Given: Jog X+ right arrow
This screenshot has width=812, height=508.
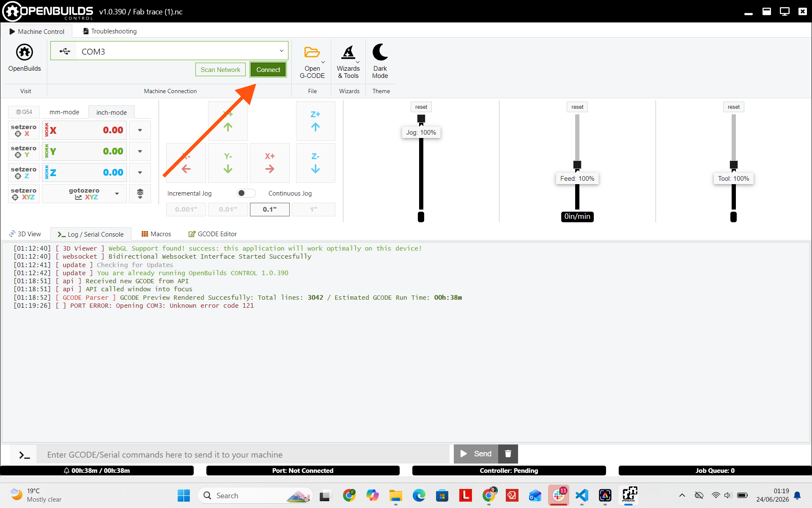Looking at the screenshot, I should pos(270,163).
